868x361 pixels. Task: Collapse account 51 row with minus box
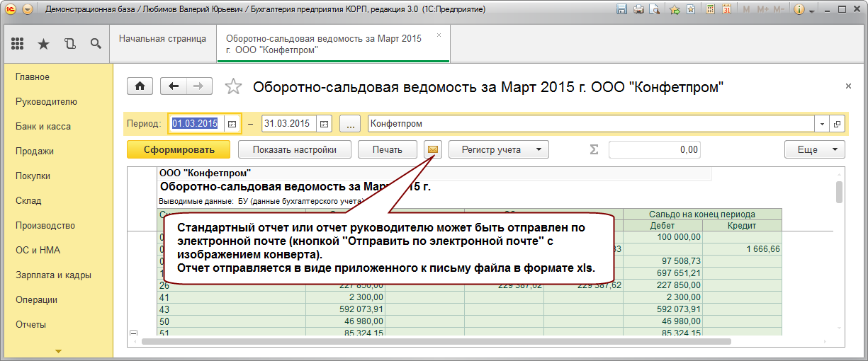pos(133,333)
